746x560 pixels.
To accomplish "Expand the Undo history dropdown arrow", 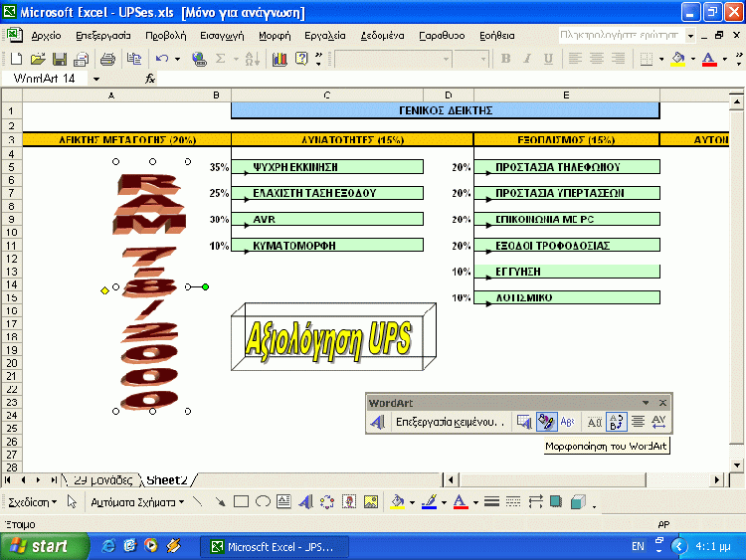I will pyautogui.click(x=177, y=59).
